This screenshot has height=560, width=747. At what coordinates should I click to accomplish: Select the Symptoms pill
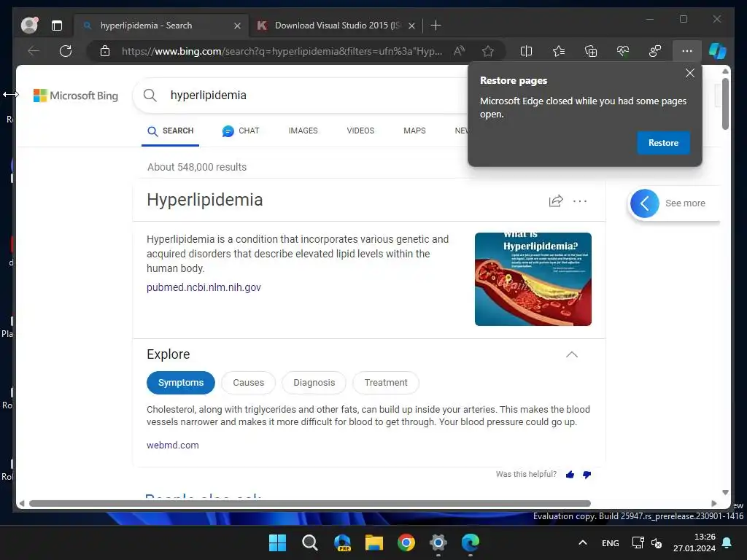pyautogui.click(x=181, y=383)
